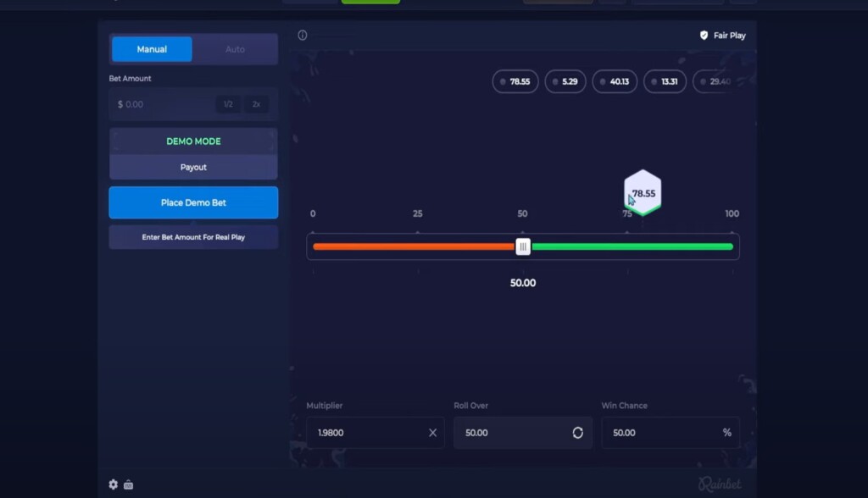This screenshot has width=868, height=498.
Task: Open the 5.29 past result chip
Action: tap(565, 81)
